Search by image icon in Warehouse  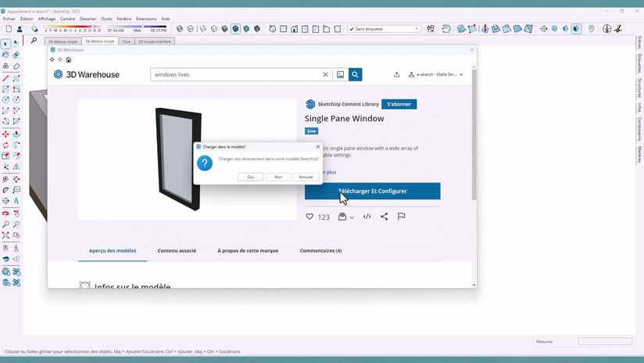tap(340, 74)
